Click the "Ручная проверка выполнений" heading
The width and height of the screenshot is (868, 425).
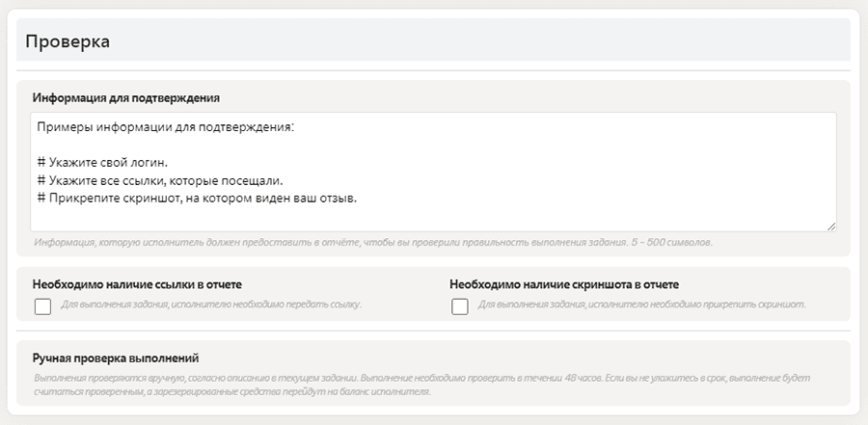click(x=116, y=359)
